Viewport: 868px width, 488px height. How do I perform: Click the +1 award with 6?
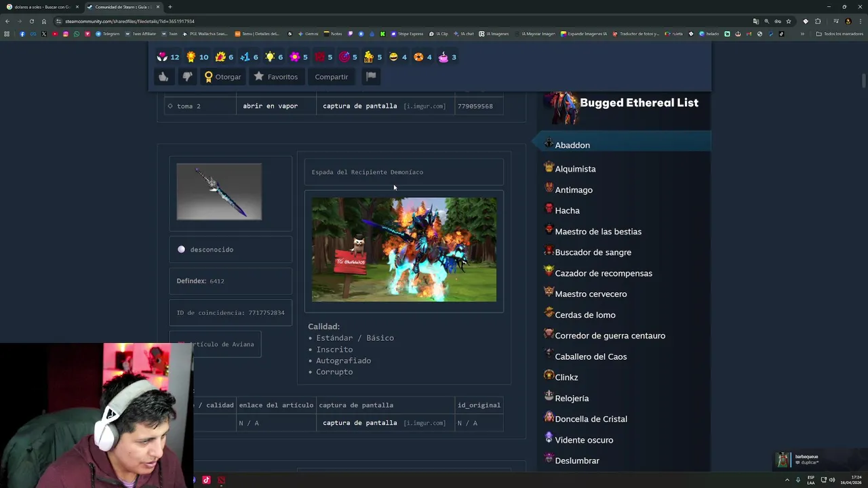coord(250,57)
